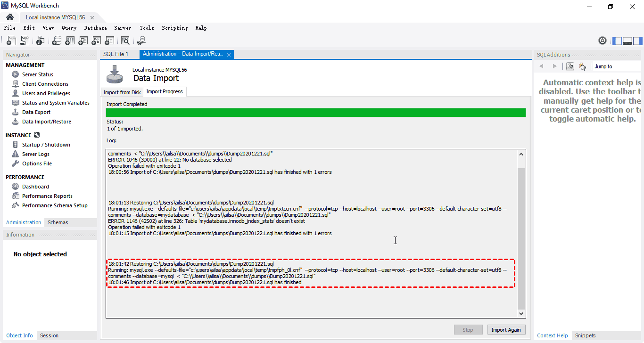This screenshot has height=343, width=644.
Task: Open the View menu
Action: [48, 28]
